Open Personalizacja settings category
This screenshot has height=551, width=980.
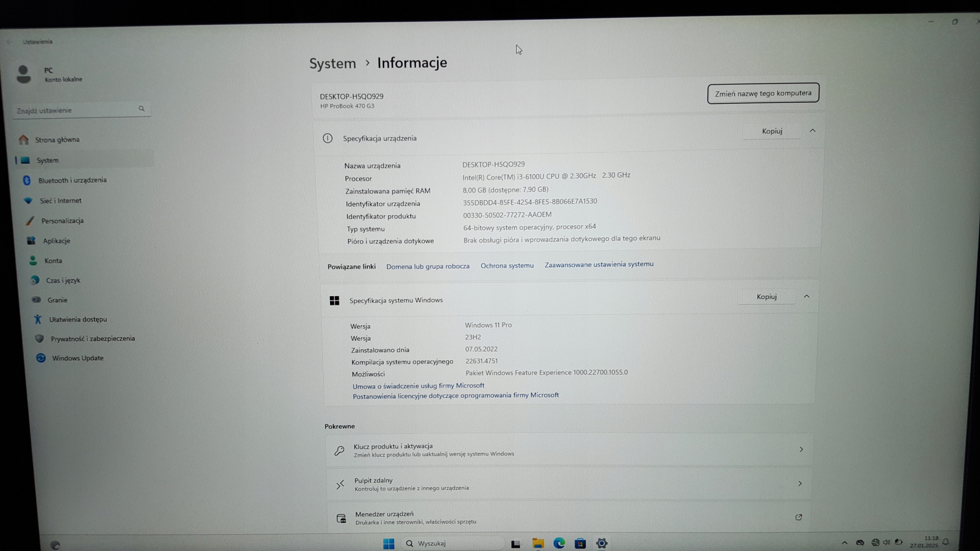coord(62,221)
